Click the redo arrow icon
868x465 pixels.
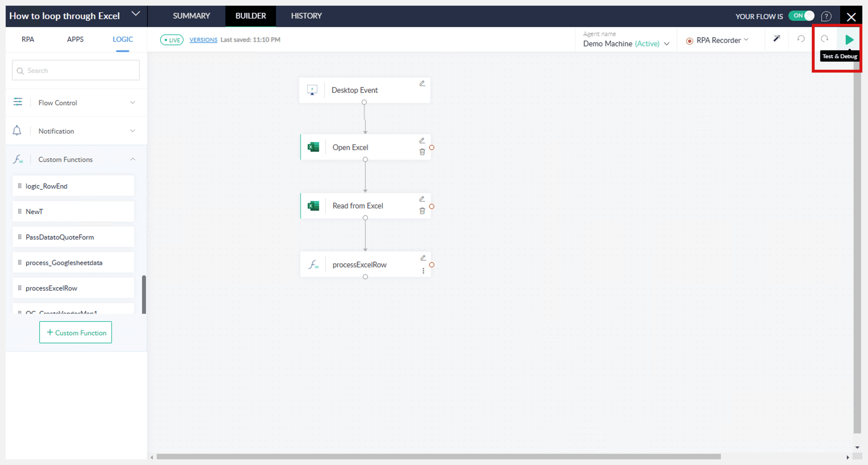point(824,39)
